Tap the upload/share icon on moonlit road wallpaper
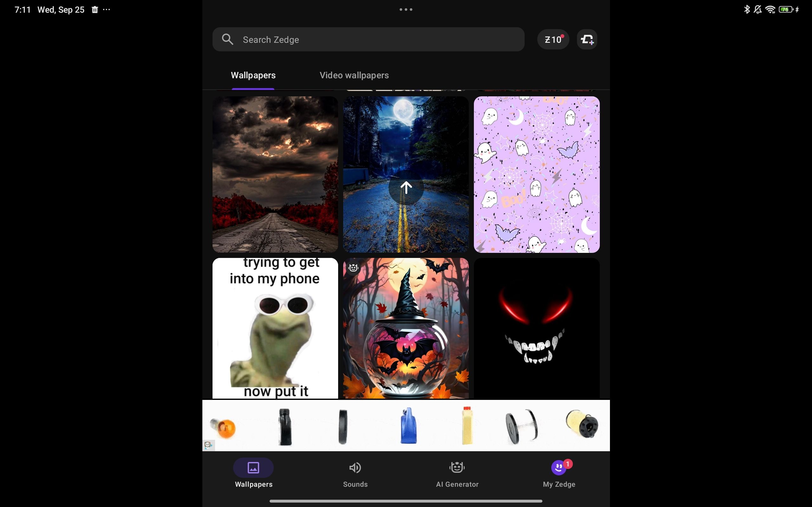This screenshot has width=812, height=507. pos(406,188)
